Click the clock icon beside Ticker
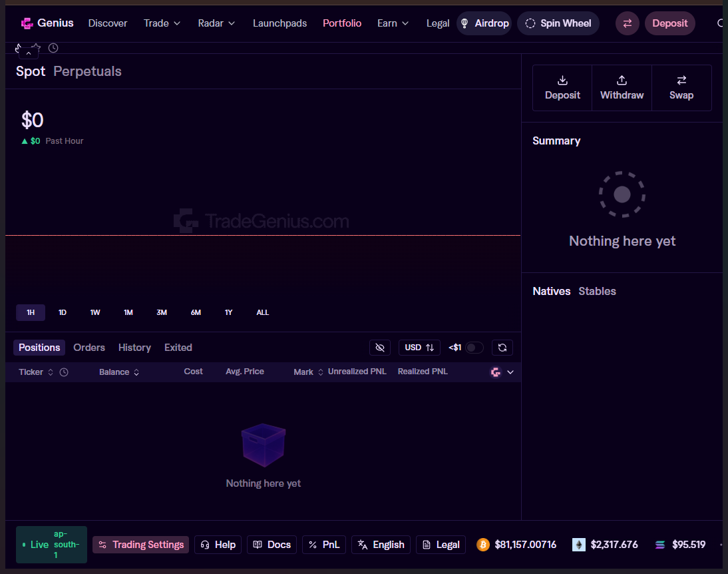The height and width of the screenshot is (574, 728). click(64, 372)
